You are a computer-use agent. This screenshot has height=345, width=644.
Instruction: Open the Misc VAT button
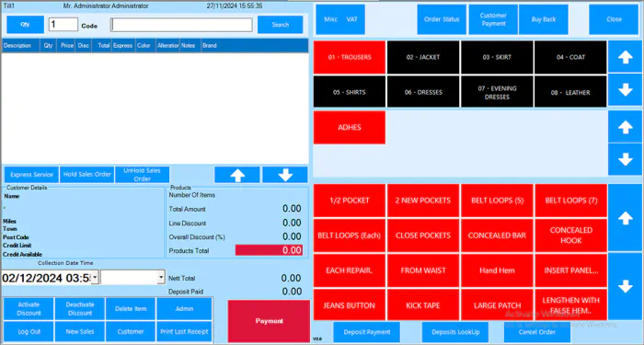[340, 19]
